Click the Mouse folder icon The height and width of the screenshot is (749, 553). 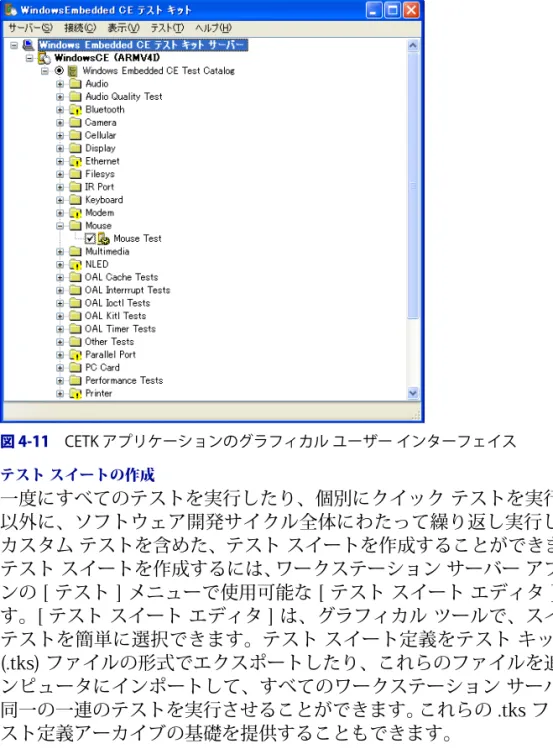point(75,226)
